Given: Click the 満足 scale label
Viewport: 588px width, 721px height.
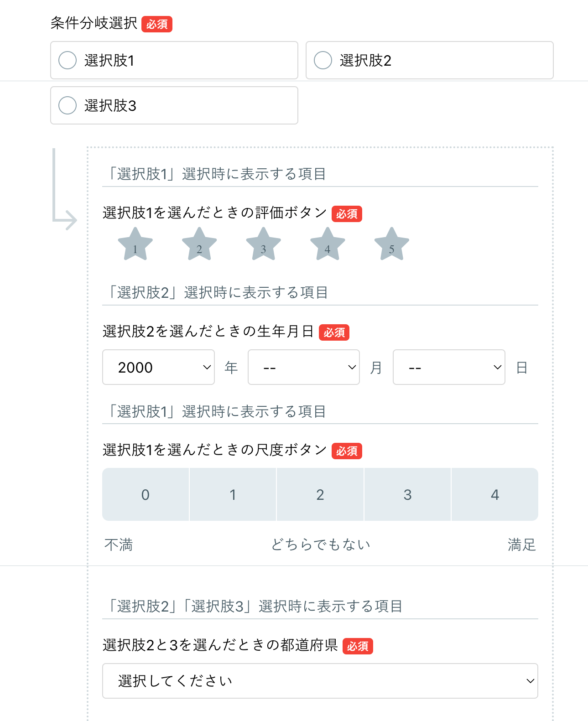Looking at the screenshot, I should click(522, 545).
